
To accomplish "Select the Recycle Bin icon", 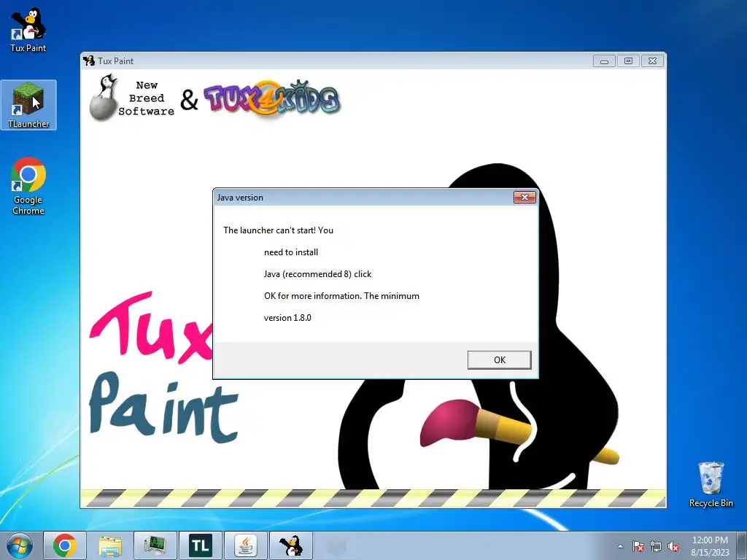I will [x=711, y=484].
